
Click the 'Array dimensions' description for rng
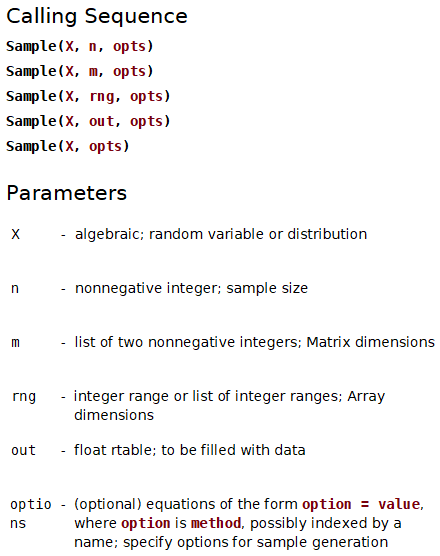229,406
